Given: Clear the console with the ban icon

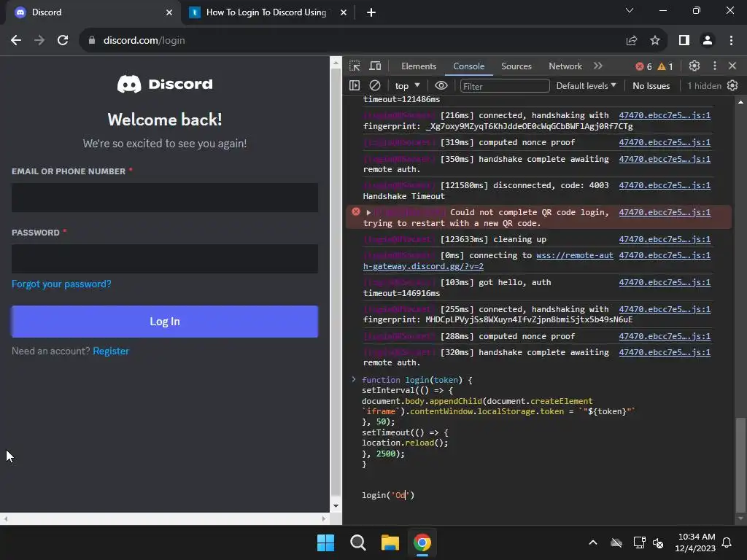Looking at the screenshot, I should [375, 86].
